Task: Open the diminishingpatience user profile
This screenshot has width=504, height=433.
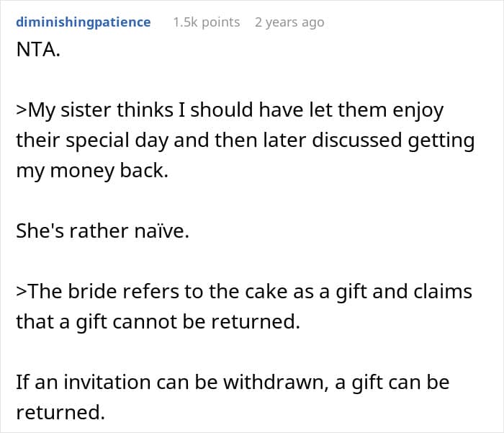Action: pyautogui.click(x=84, y=22)
